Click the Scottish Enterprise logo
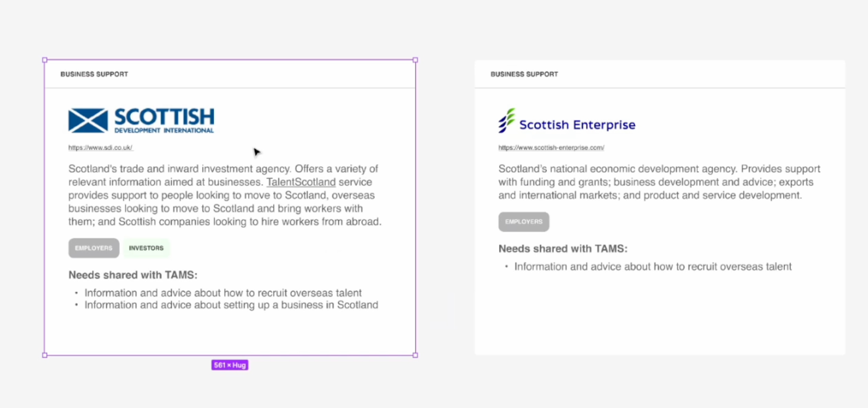The image size is (868, 408). 567,121
